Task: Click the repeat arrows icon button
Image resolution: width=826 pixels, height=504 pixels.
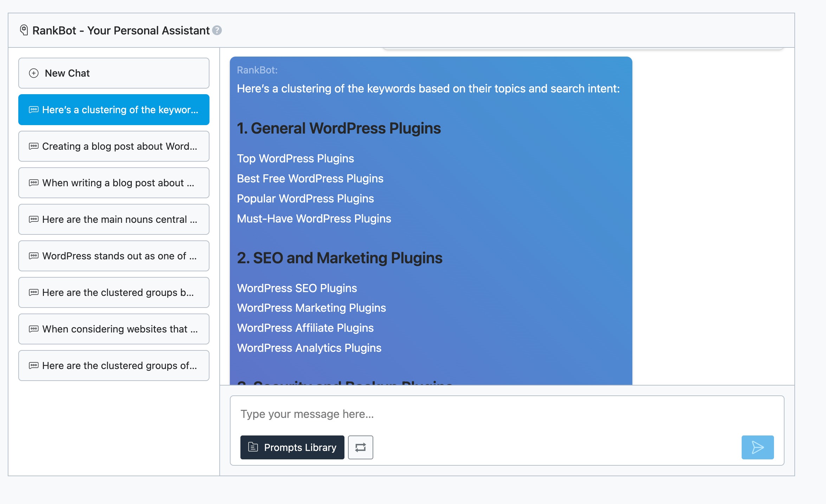Action: coord(360,447)
